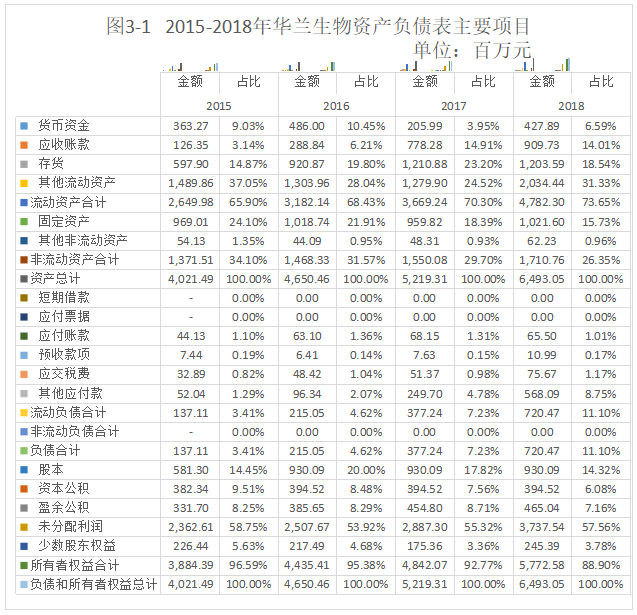Click the 负债合计 row label
Image resolution: width=637 pixels, height=615 pixels.
tap(55, 450)
